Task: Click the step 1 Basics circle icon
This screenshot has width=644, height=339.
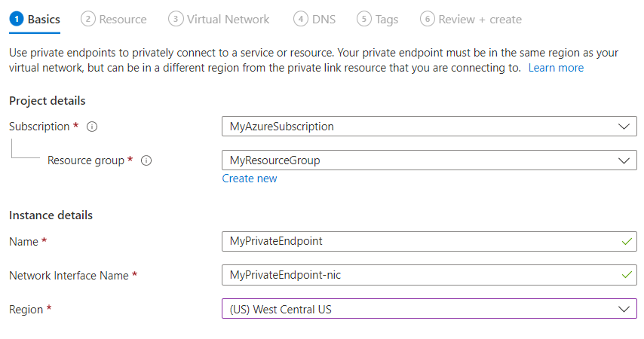Action: tap(17, 20)
